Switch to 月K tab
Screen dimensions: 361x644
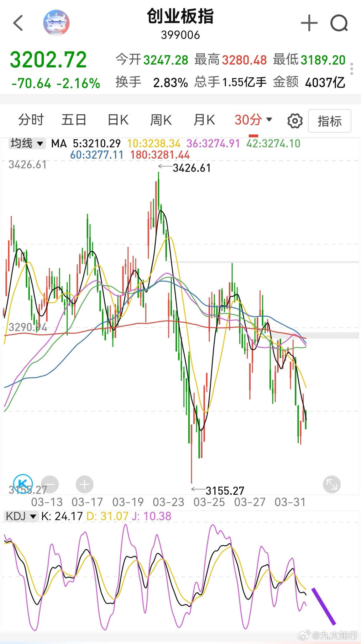coord(204,120)
